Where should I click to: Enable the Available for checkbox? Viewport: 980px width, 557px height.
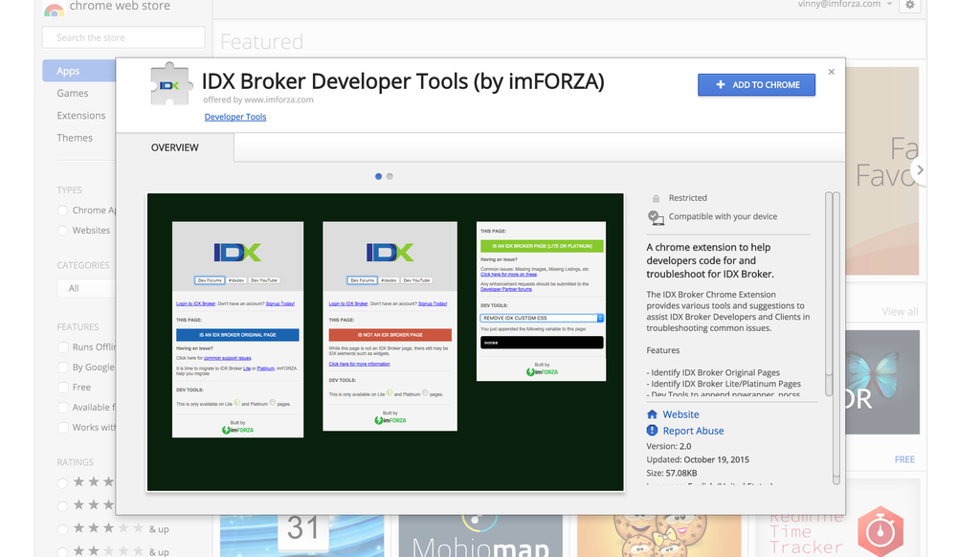62,408
